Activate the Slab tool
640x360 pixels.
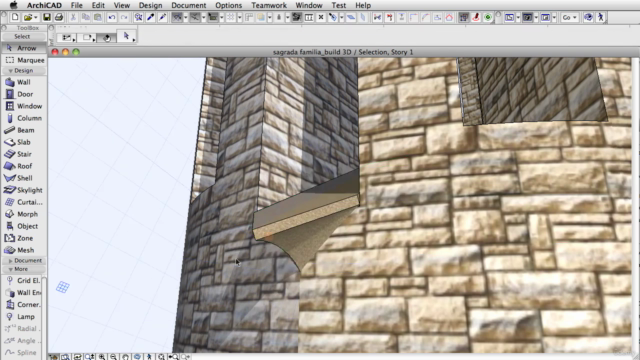pyautogui.click(x=23, y=142)
